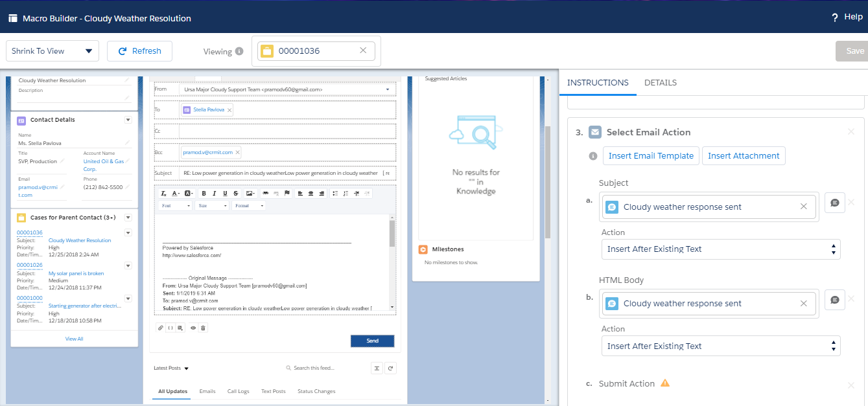Clear HTML Body quick text value

point(804,304)
